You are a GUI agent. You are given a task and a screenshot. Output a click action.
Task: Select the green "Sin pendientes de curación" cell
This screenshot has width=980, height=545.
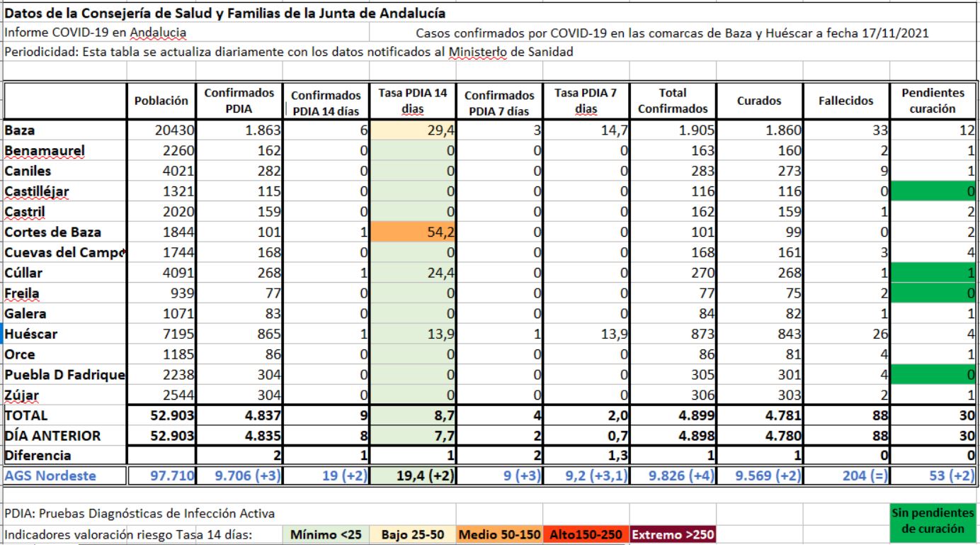tap(933, 521)
